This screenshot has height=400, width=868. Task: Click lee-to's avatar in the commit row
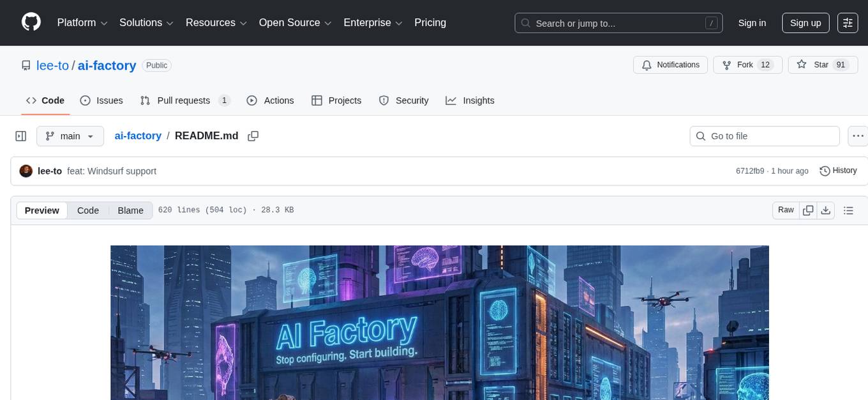pyautogui.click(x=26, y=171)
